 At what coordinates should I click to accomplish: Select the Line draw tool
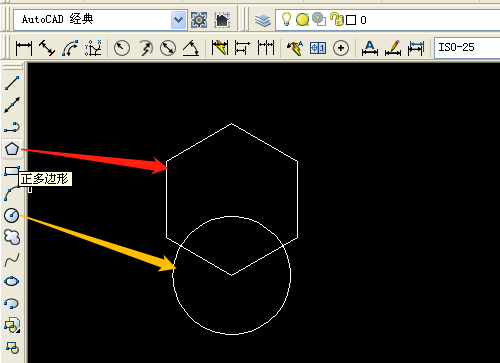pyautogui.click(x=12, y=83)
